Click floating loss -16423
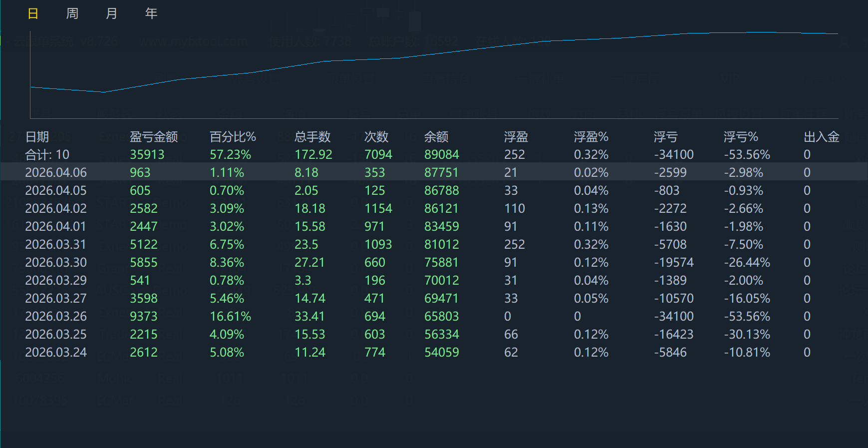The width and height of the screenshot is (868, 448). pyautogui.click(x=674, y=335)
